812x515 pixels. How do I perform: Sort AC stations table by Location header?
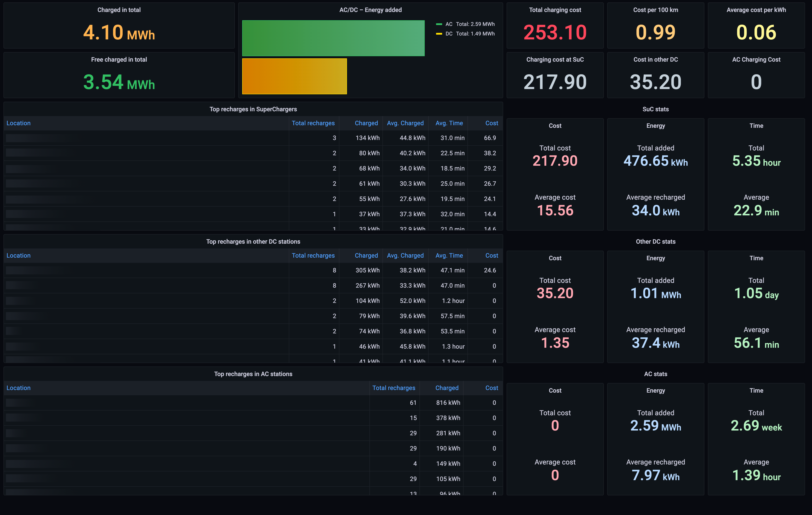click(19, 388)
